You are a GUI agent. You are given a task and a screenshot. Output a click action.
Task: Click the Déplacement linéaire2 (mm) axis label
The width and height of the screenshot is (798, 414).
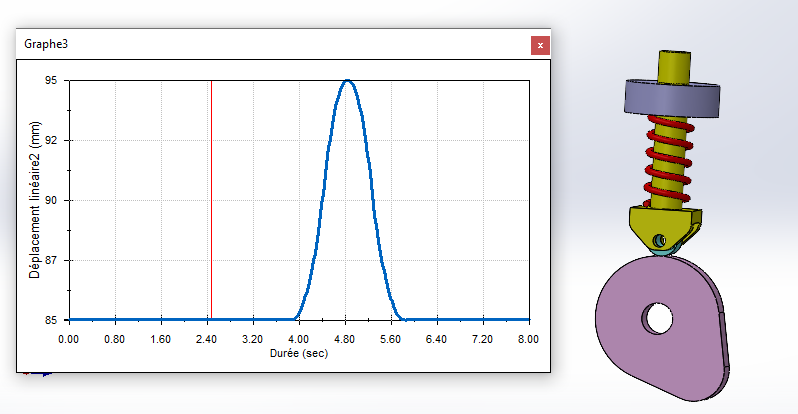click(34, 200)
